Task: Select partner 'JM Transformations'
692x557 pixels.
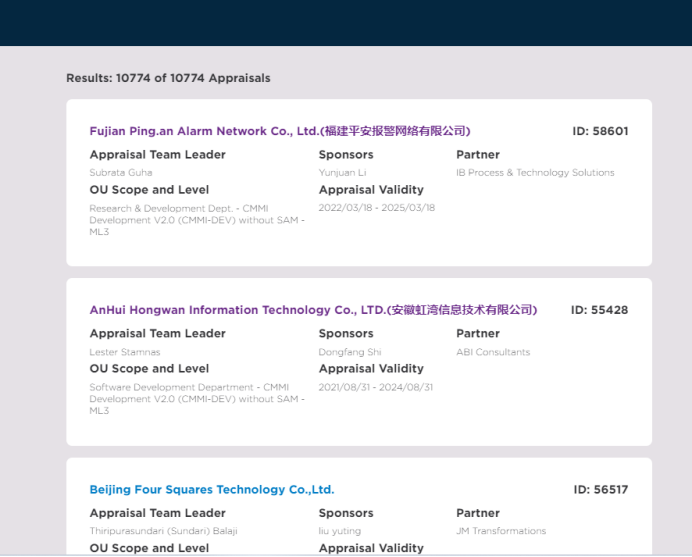Action: [501, 531]
